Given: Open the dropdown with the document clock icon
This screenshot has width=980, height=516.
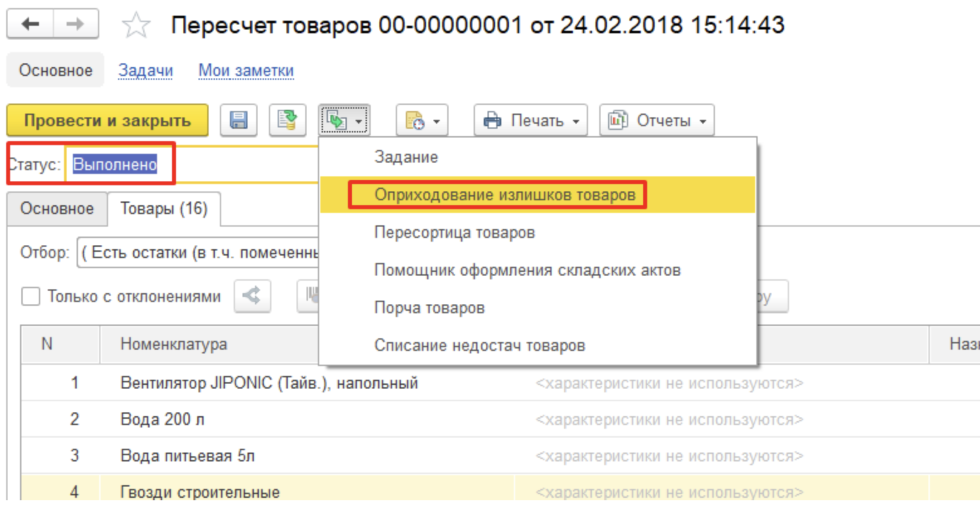Looking at the screenshot, I should click(422, 120).
